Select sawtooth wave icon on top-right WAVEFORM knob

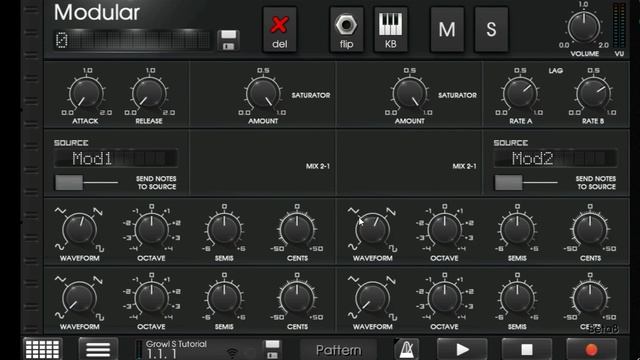click(391, 211)
